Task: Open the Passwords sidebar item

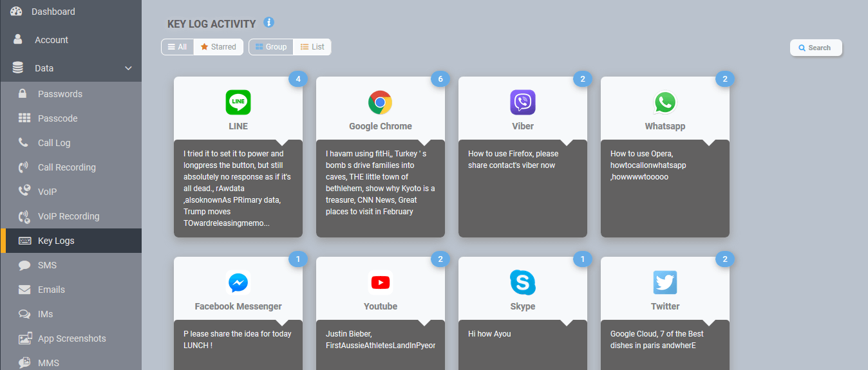Action: coord(60,94)
